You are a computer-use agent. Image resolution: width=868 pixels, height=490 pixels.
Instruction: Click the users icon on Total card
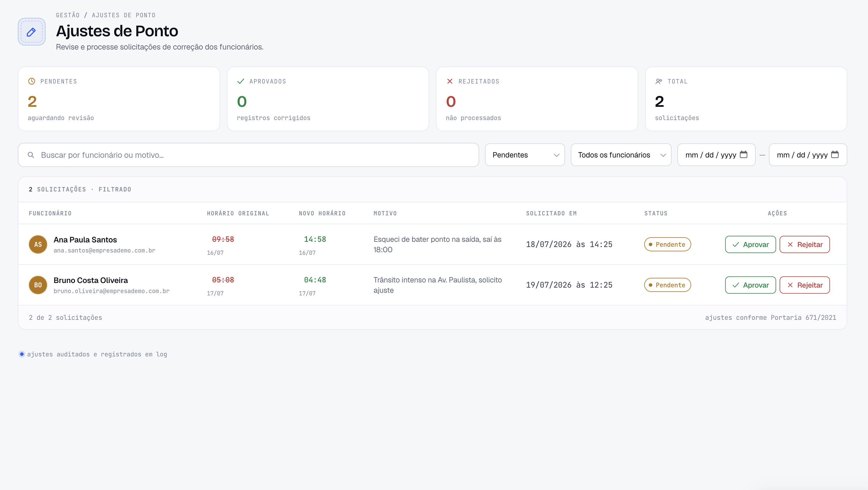pos(659,81)
